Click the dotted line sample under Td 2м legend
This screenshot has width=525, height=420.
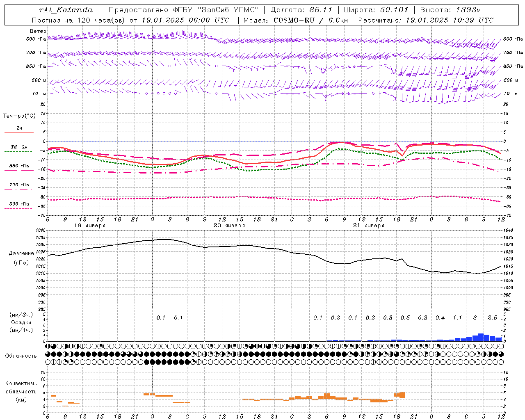18,152
